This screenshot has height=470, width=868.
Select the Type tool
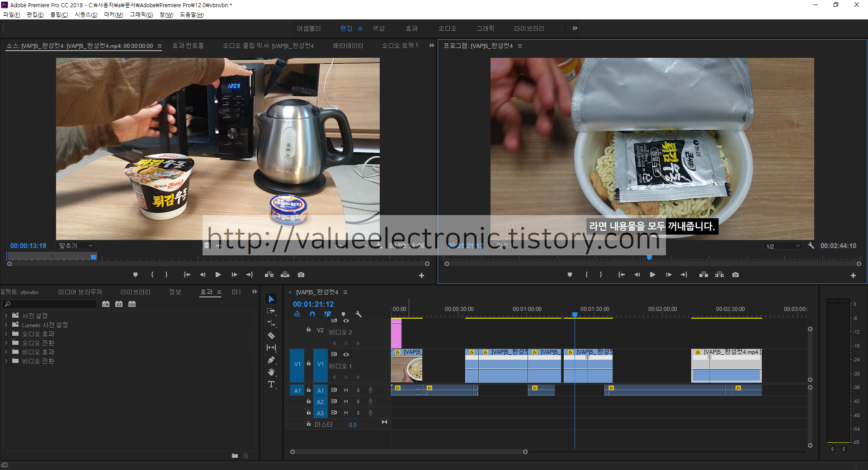coord(271,384)
